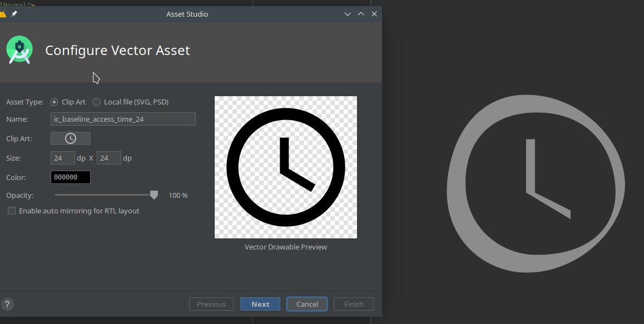Click the Name field ic_baseline_access_time_24

[123, 119]
